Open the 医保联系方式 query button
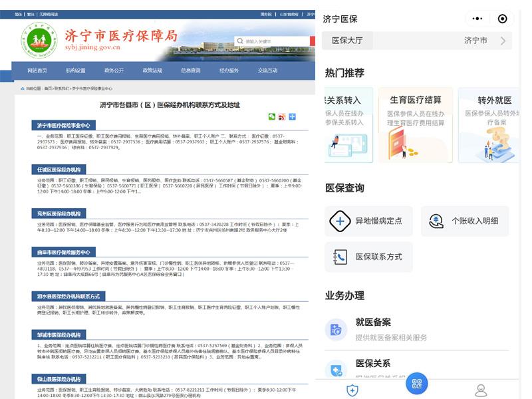 [x=369, y=257]
